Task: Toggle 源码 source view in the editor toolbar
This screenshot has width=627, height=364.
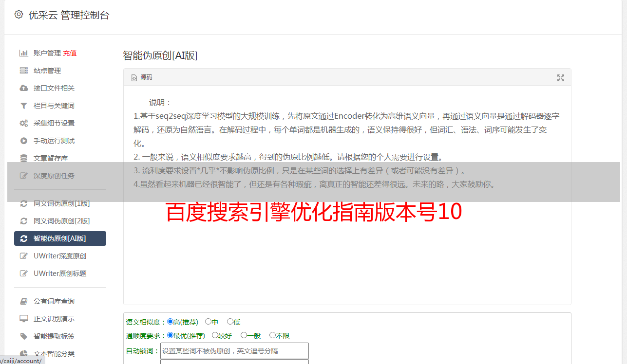Action: click(142, 77)
